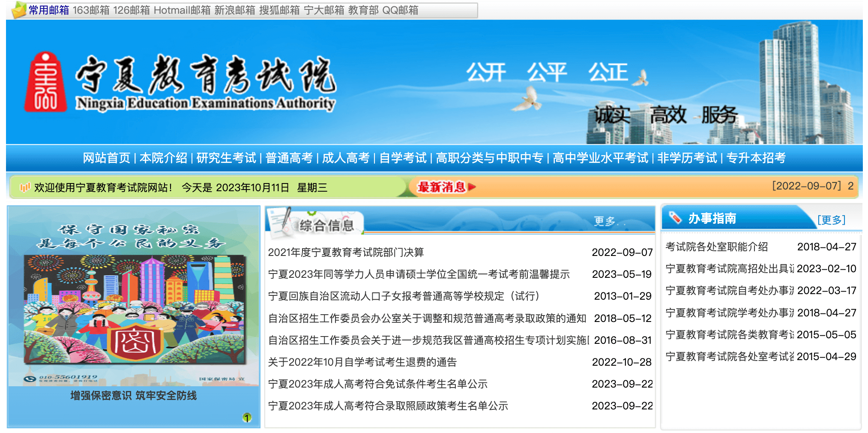Viewport: 868px width, 433px height.
Task: Go to 网站首页 in navigation bar
Action: click(106, 158)
